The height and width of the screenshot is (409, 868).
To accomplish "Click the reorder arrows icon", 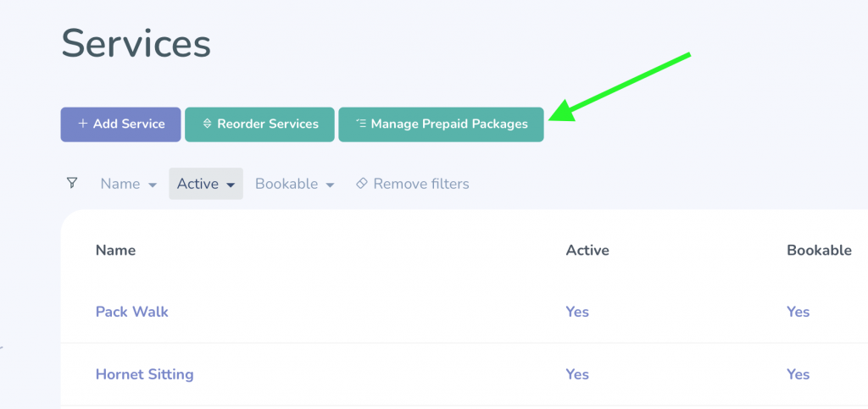I will [x=208, y=124].
